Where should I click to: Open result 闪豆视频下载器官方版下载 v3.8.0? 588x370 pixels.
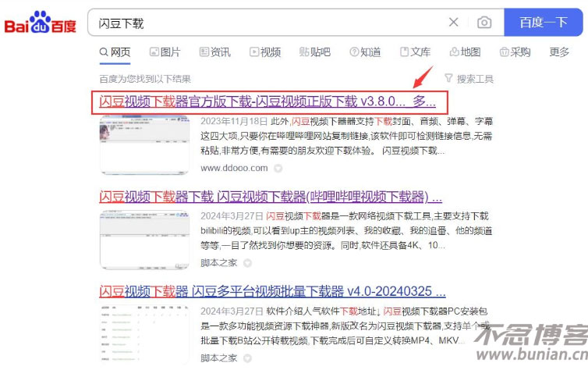coord(267,101)
